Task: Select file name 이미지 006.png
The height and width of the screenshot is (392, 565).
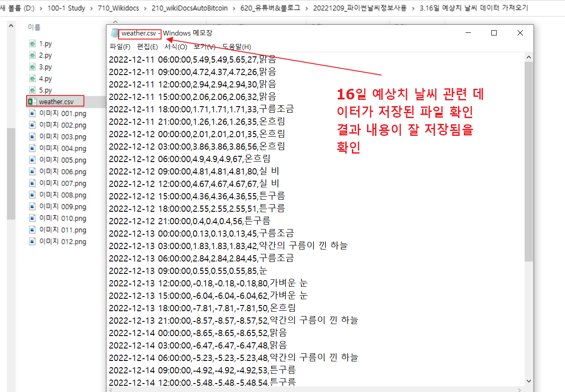Action: [x=63, y=171]
